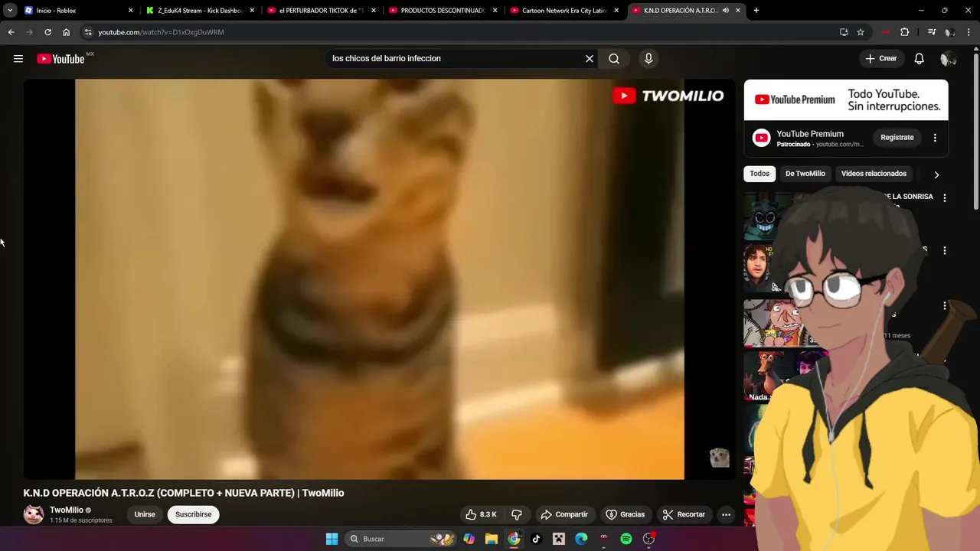
Task: Open File Explorer from the taskbar
Action: click(492, 539)
